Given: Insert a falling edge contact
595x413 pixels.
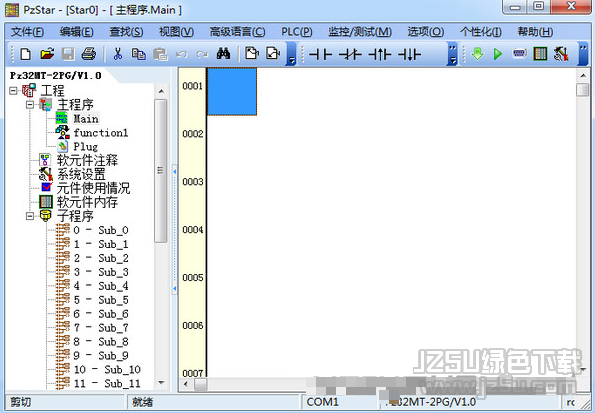Looking at the screenshot, I should pyautogui.click(x=409, y=54).
